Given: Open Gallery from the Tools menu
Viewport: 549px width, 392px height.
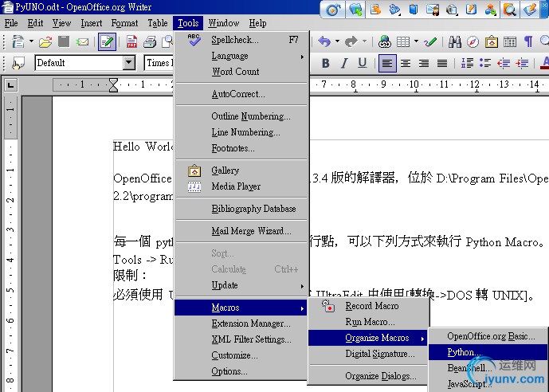Looking at the screenshot, I should point(241,171).
